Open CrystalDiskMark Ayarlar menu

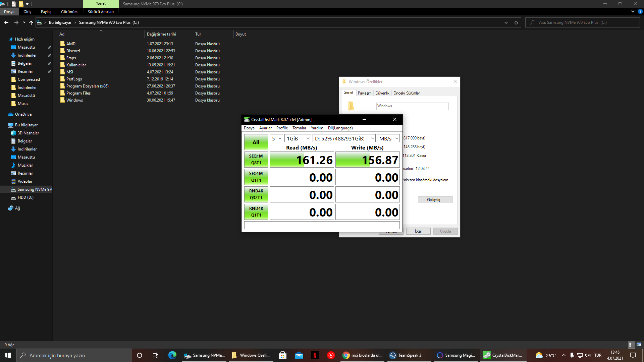coord(265,128)
